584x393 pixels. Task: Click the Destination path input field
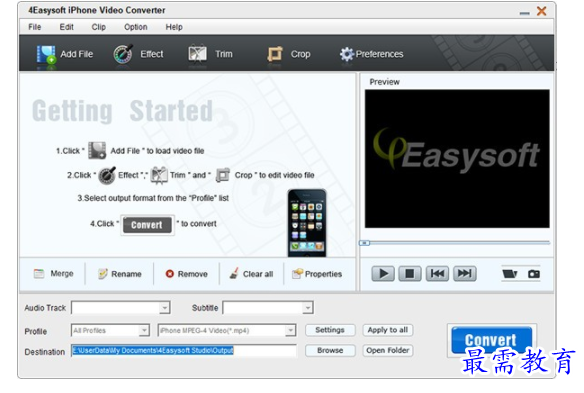184,351
